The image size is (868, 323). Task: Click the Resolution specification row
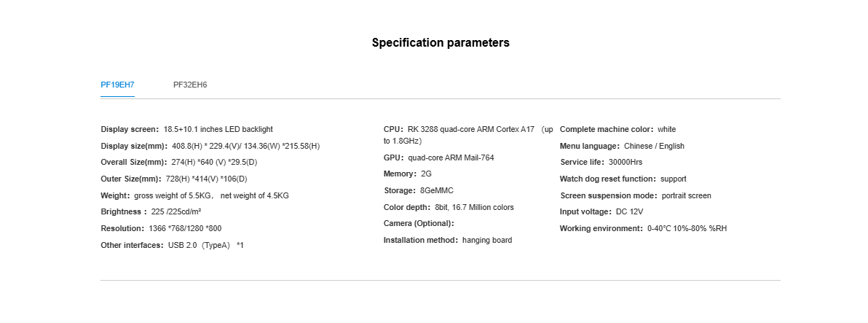[161, 228]
